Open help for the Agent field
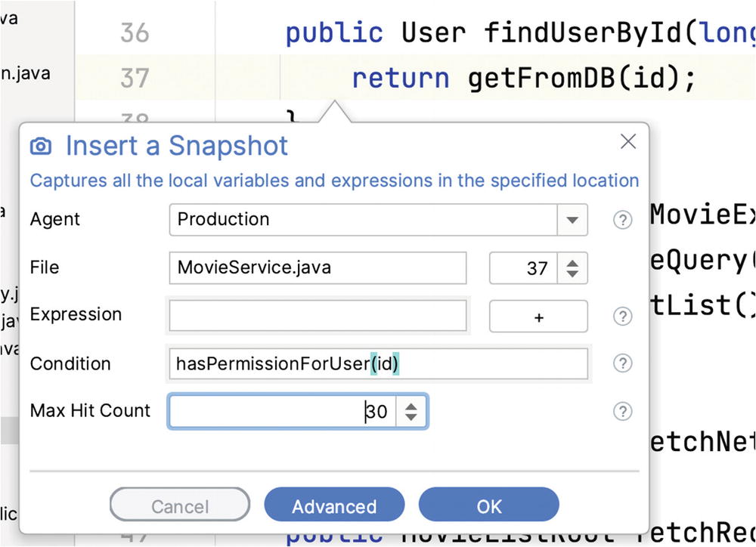Screen dimensions: 756x547 (621, 220)
